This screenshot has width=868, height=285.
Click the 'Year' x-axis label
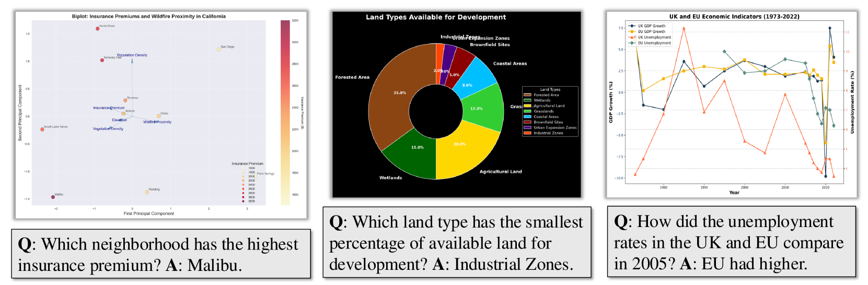point(734,193)
